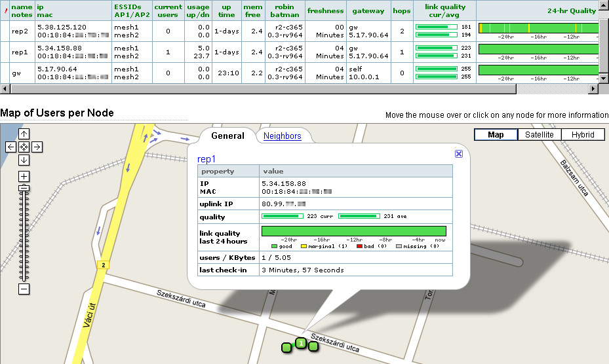The width and height of the screenshot is (609, 364).
Task: Open the rep1 node link in popup
Action: [x=206, y=159]
